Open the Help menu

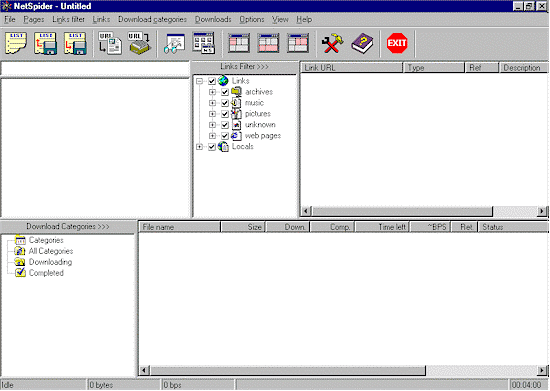(x=304, y=19)
